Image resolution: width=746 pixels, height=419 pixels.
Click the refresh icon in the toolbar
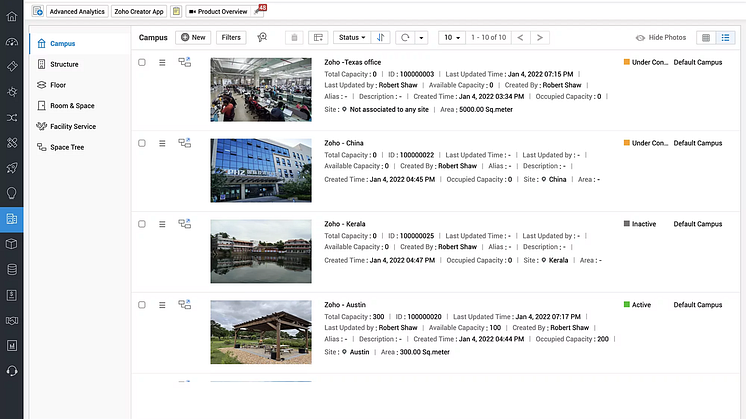[x=405, y=38]
